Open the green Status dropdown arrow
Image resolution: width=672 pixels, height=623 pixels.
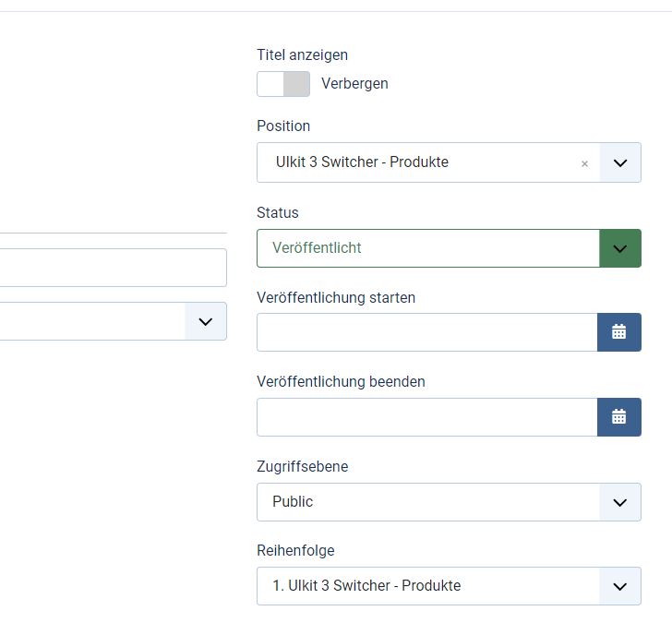coord(620,248)
